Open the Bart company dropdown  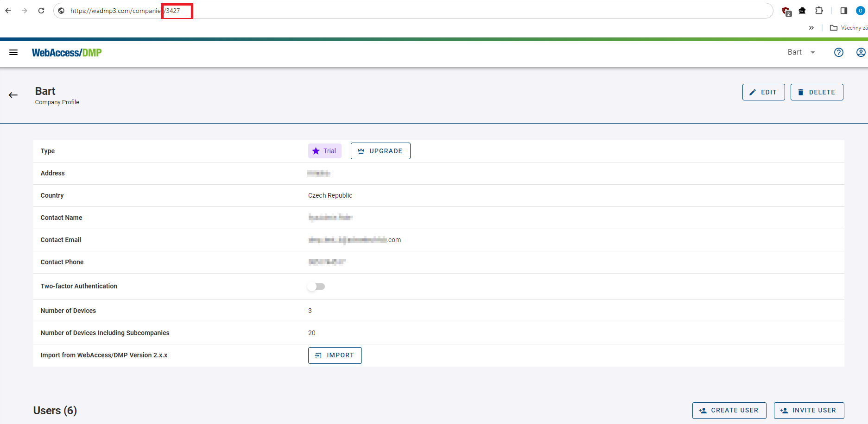[x=801, y=52]
